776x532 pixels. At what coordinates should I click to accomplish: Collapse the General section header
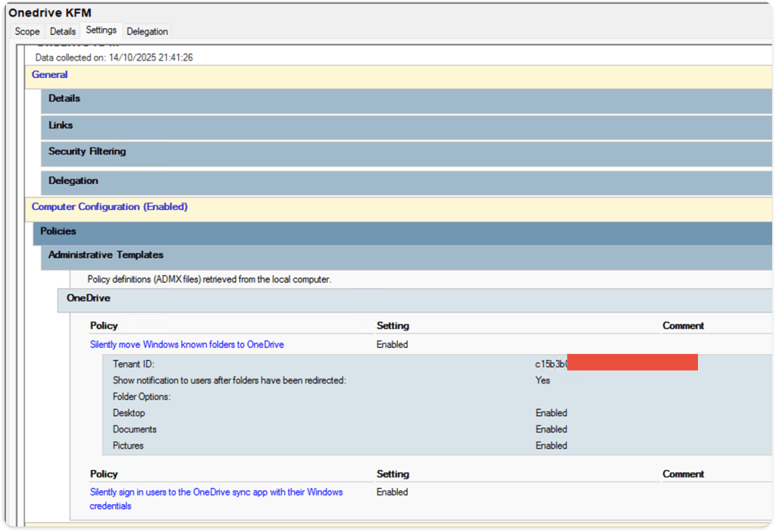tap(50, 74)
